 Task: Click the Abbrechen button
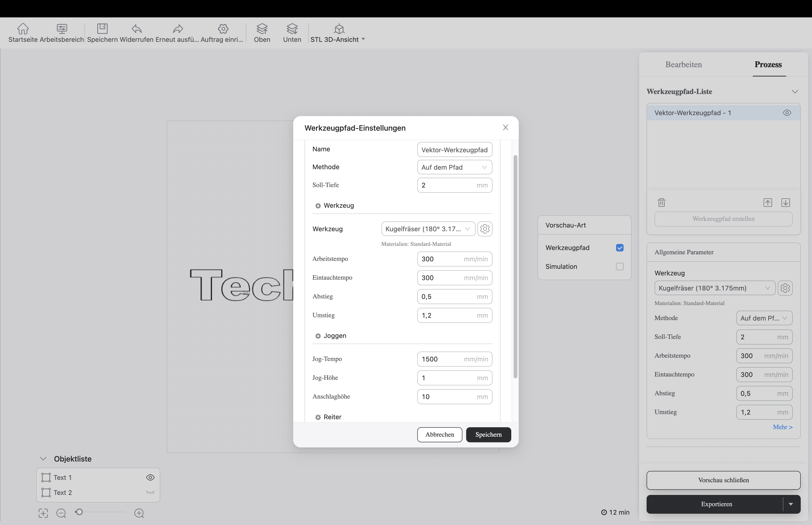point(439,435)
